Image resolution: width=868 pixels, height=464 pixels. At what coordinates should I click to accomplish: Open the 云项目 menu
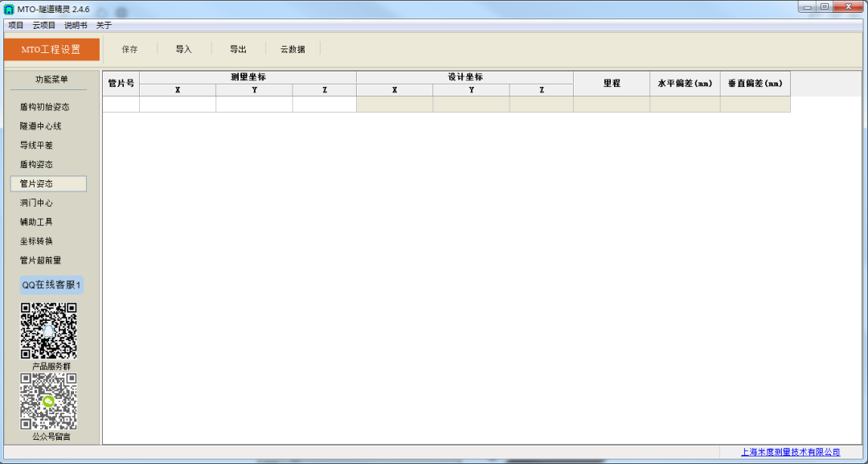(x=44, y=26)
